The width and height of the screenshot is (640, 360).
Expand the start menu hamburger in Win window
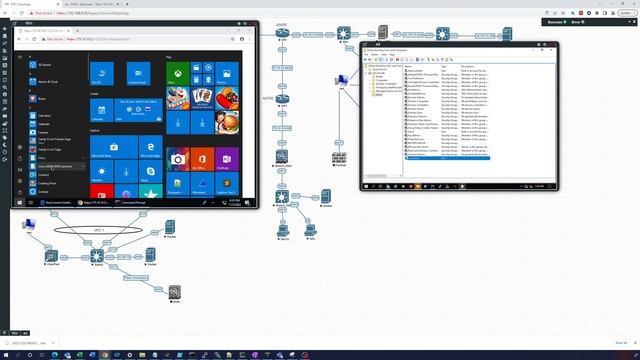click(20, 57)
